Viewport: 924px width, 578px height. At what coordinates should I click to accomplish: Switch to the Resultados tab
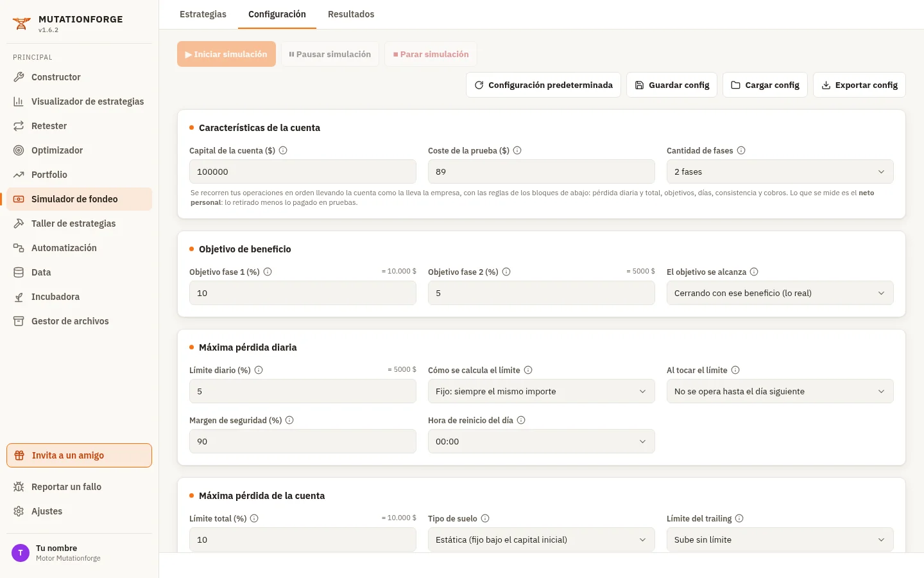[x=351, y=14]
